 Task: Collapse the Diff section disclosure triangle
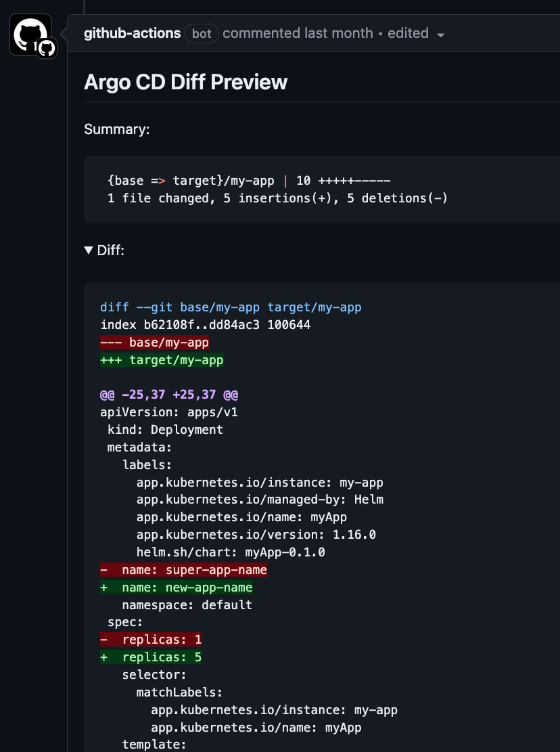coord(89,250)
